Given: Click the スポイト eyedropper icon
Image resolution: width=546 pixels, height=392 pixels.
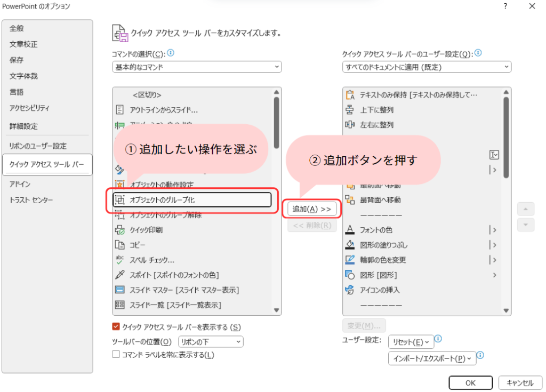Looking at the screenshot, I should pyautogui.click(x=119, y=275).
